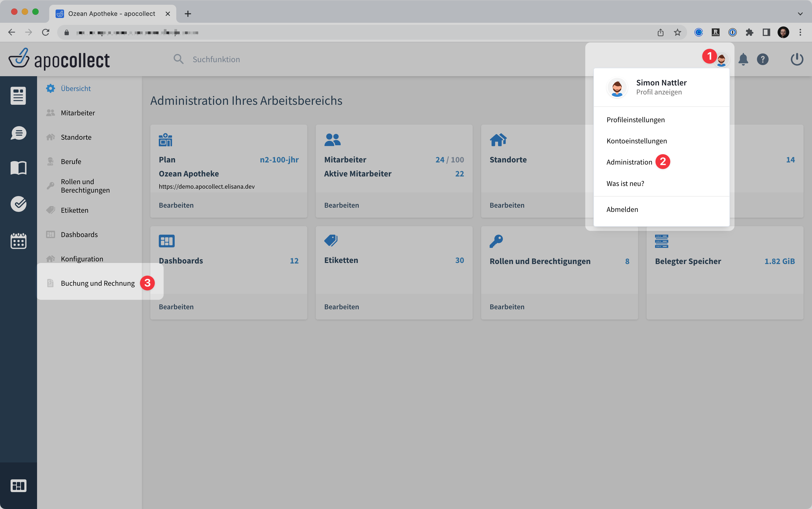
Task: Click the demo.apocollect.elisana.dev URL text
Action: pyautogui.click(x=206, y=187)
